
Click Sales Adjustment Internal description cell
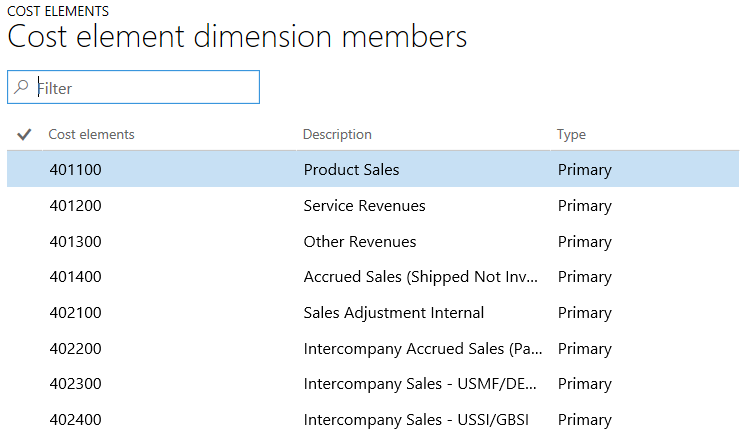click(x=394, y=313)
